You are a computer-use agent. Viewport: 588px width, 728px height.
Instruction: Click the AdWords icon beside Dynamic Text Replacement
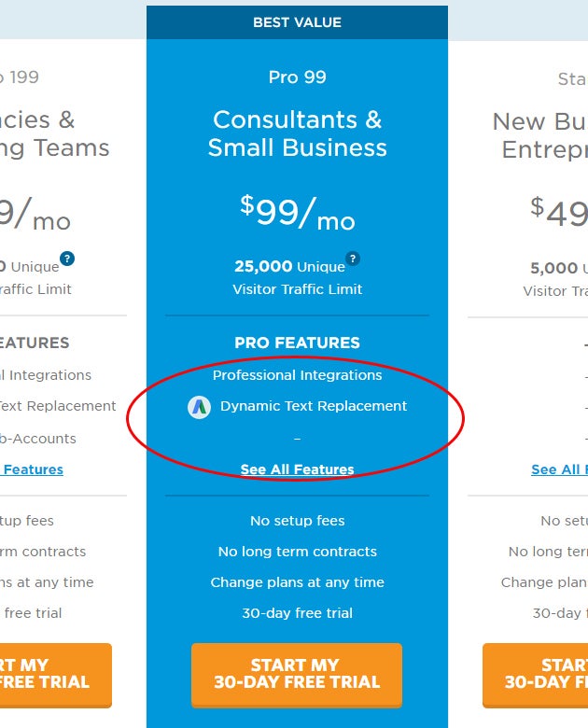click(199, 407)
